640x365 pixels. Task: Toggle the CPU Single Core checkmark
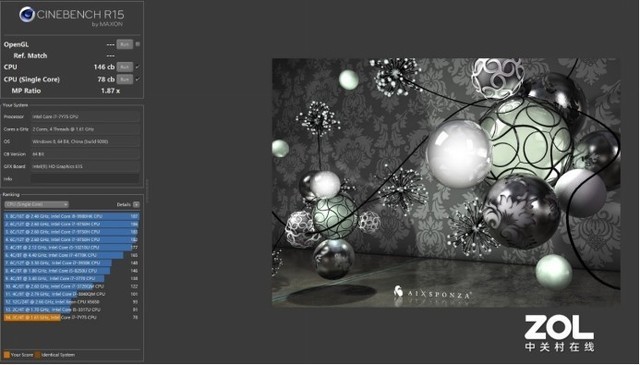point(138,79)
